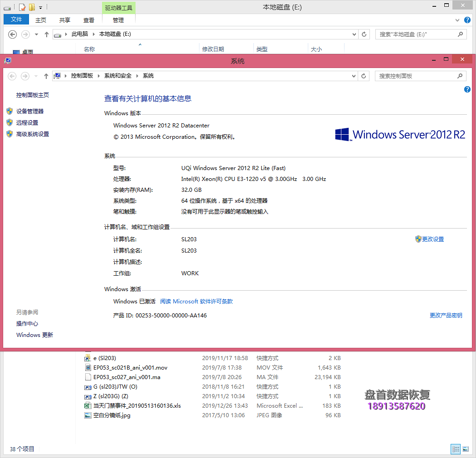Click search magnifier in Explorer window

(460, 34)
